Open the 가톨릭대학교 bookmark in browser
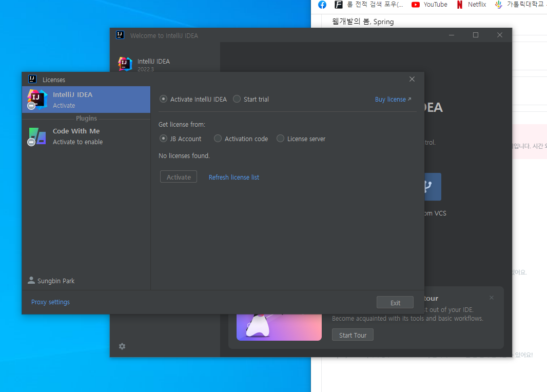Image resolution: width=547 pixels, height=392 pixels. pos(520,5)
